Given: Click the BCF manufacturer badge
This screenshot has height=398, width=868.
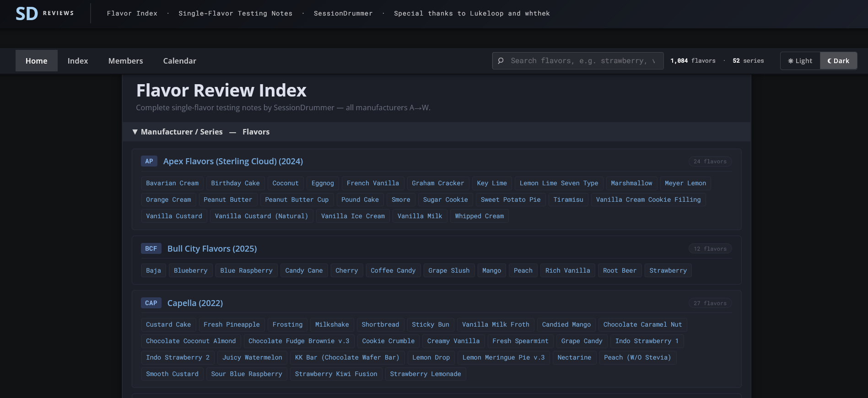Looking at the screenshot, I should [151, 248].
